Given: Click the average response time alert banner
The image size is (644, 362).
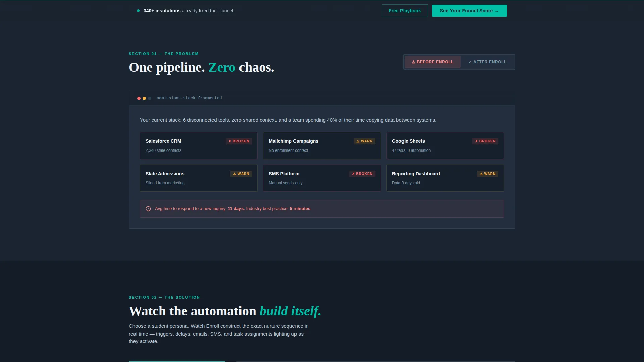Looking at the screenshot, I should [322, 209].
